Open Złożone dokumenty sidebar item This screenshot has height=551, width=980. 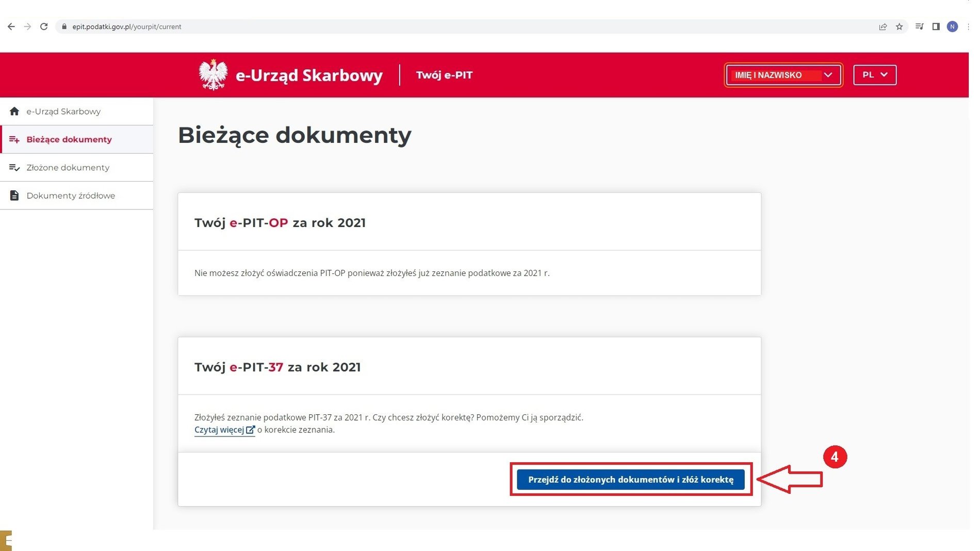tap(77, 168)
